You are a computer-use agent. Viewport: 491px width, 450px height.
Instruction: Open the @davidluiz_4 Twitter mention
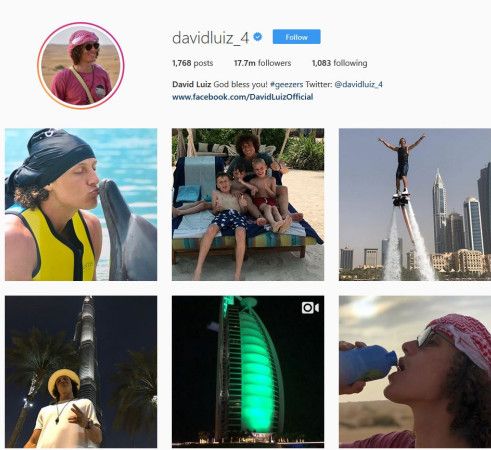pyautogui.click(x=358, y=84)
